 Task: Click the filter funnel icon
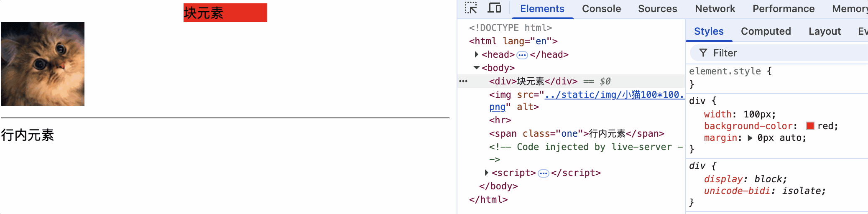pos(703,53)
